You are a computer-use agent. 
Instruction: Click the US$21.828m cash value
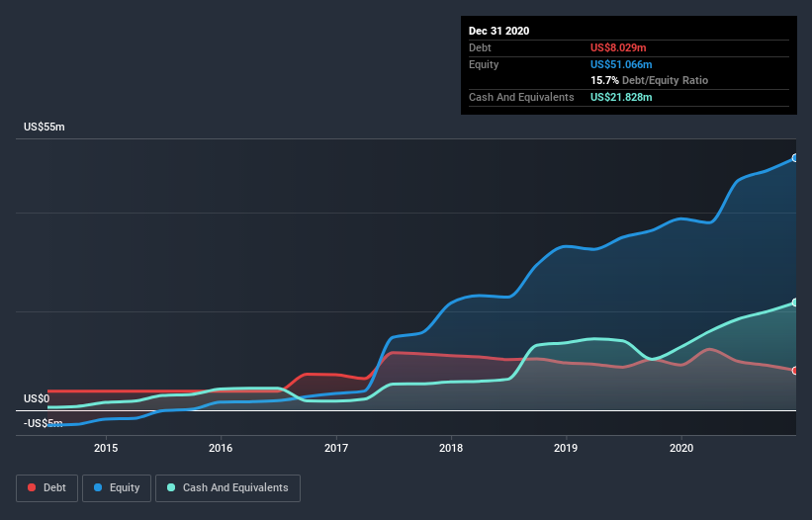(x=621, y=97)
